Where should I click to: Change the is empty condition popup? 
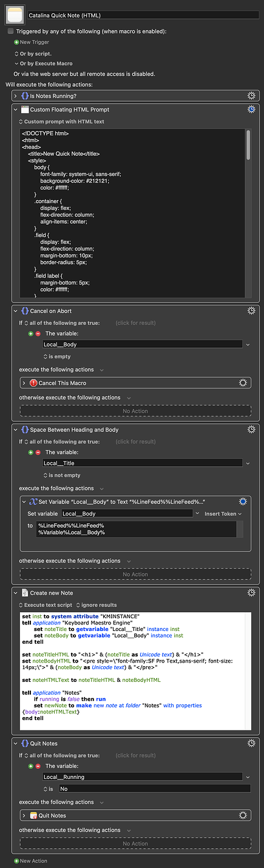point(57,356)
